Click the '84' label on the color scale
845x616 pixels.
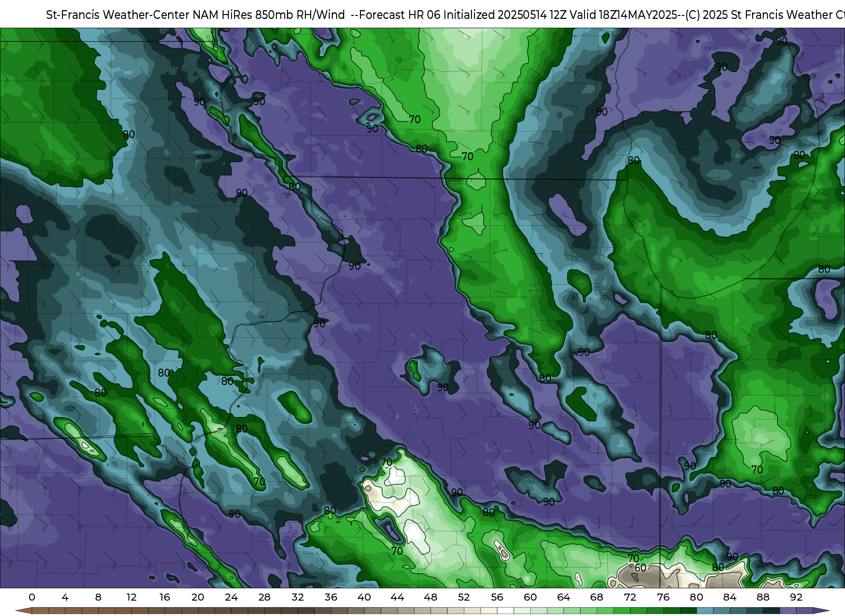(730, 597)
